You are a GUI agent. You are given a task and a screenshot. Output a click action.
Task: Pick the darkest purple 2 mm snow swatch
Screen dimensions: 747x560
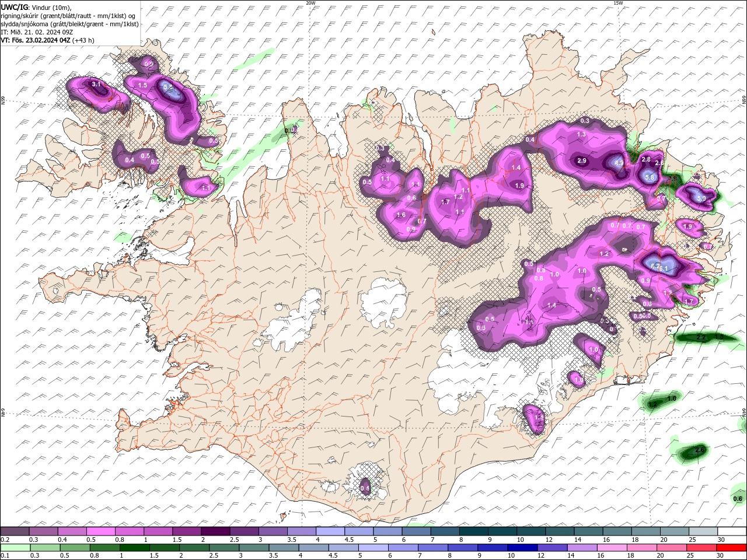[x=215, y=531]
